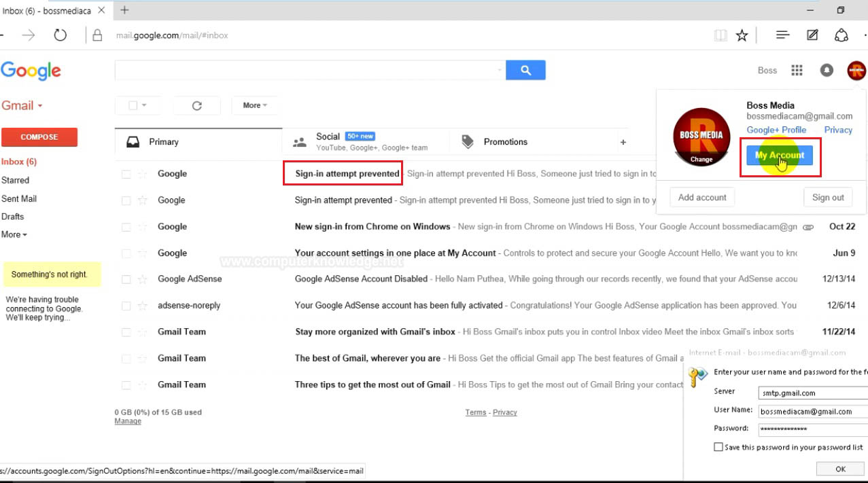
Task: Click the Gmail refresh icon button
Action: pyautogui.click(x=197, y=105)
